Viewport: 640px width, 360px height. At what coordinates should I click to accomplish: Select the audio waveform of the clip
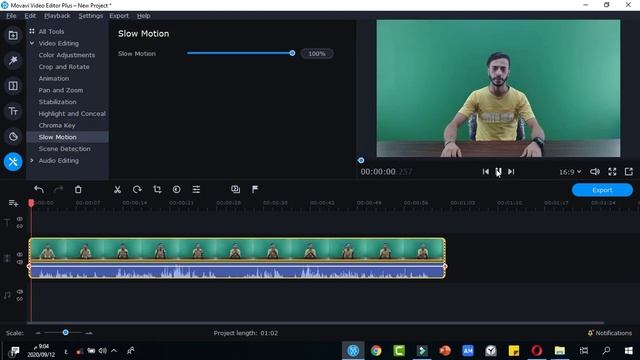pos(237,271)
